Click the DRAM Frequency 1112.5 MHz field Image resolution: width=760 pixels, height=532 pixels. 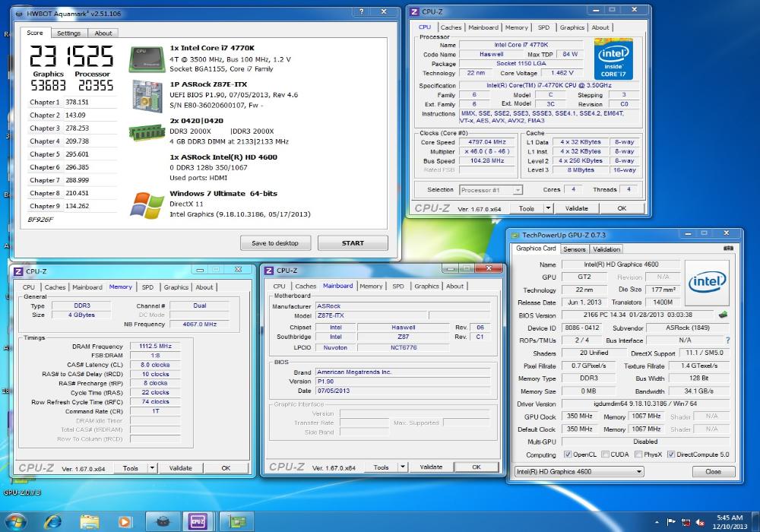click(x=155, y=346)
